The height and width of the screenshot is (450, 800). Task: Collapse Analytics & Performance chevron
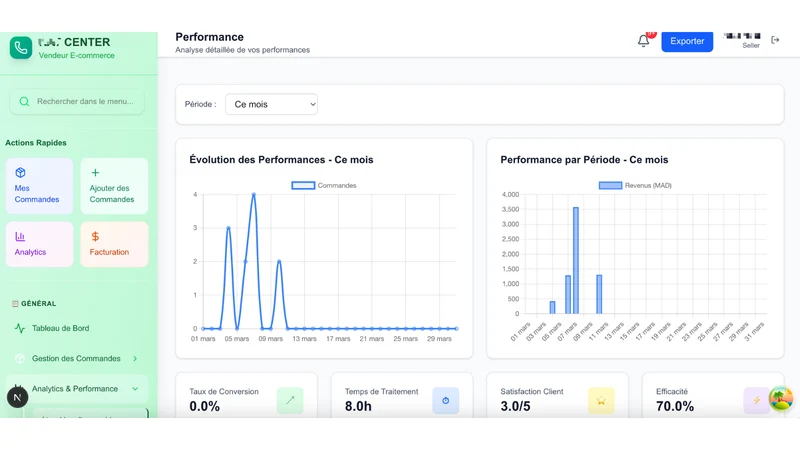coord(135,389)
